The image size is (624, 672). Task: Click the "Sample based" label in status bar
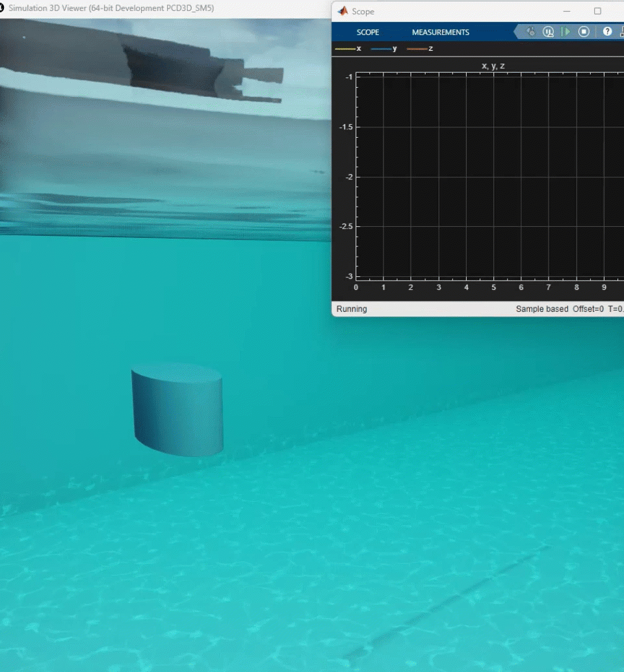541,309
